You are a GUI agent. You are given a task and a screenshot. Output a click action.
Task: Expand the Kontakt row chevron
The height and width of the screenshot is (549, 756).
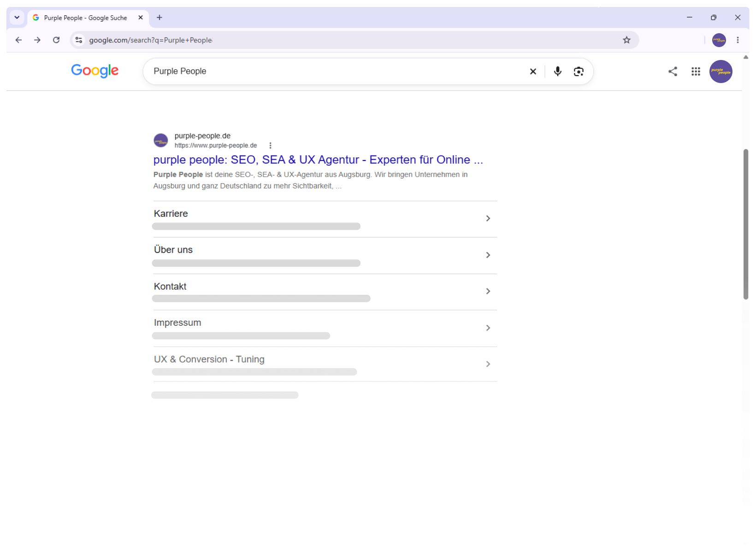pyautogui.click(x=488, y=291)
